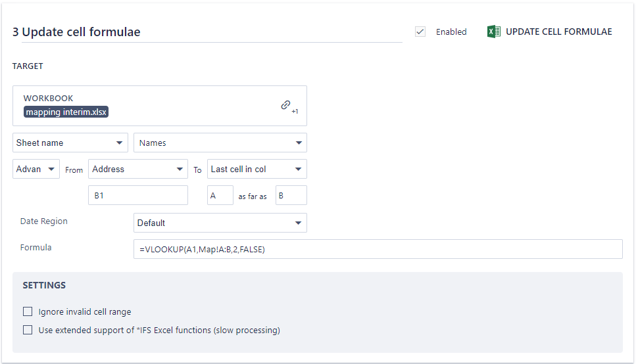This screenshot has height=364, width=636.
Task: Click the link icon in Workbook box
Action: pos(285,104)
